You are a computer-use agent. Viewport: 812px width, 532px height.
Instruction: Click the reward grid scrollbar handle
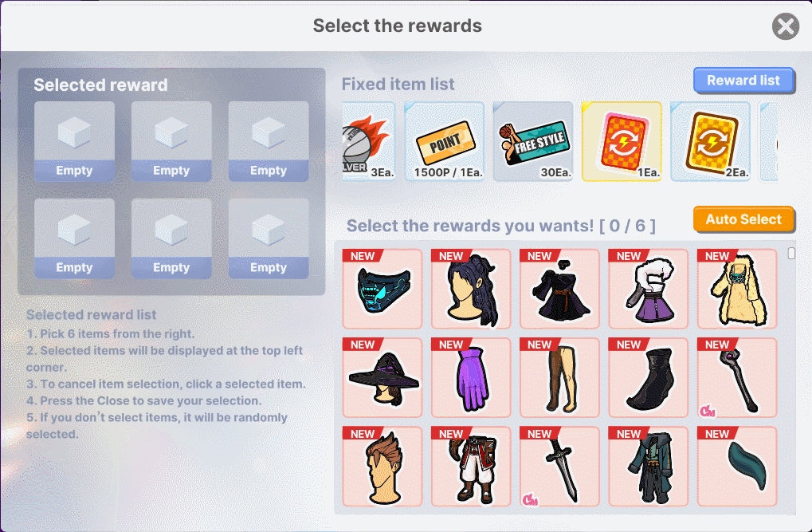pyautogui.click(x=790, y=253)
